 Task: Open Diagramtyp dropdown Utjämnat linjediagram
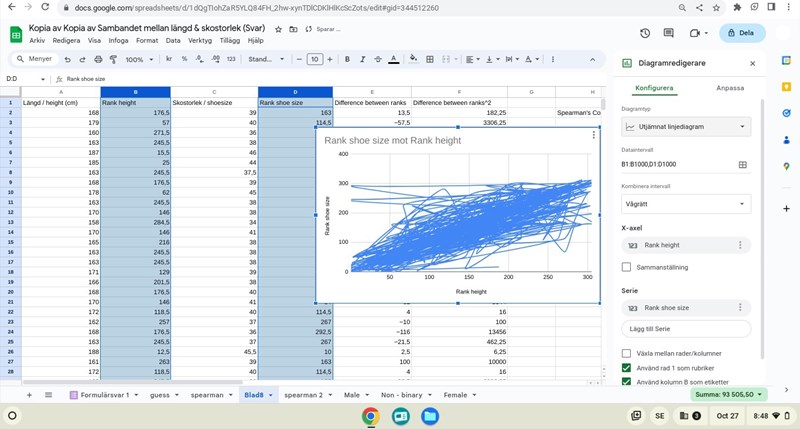click(686, 127)
